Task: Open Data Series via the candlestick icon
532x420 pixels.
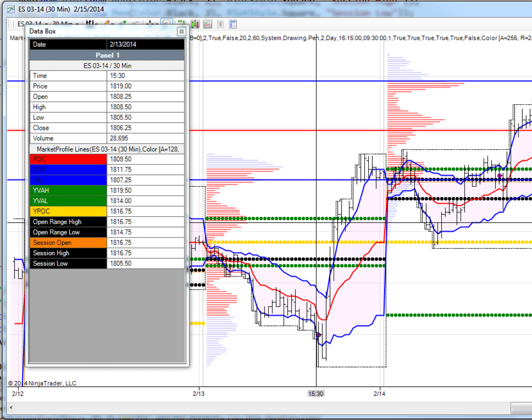Action: [x=195, y=24]
